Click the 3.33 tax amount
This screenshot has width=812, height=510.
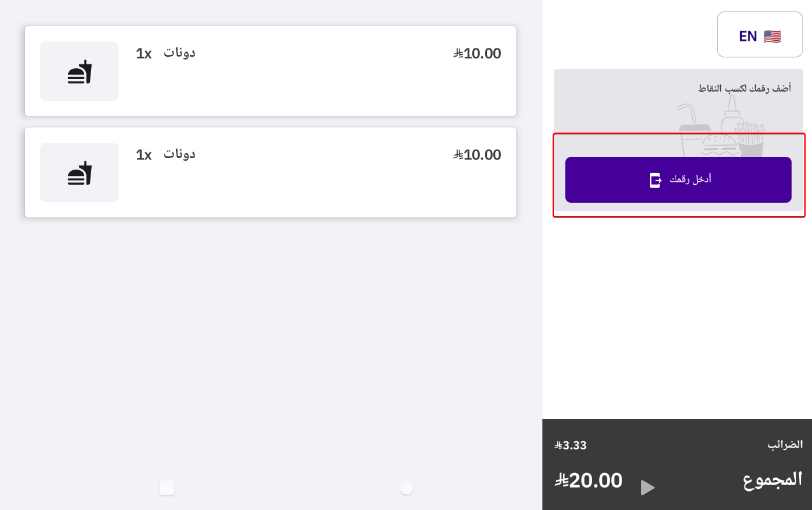pyautogui.click(x=570, y=446)
